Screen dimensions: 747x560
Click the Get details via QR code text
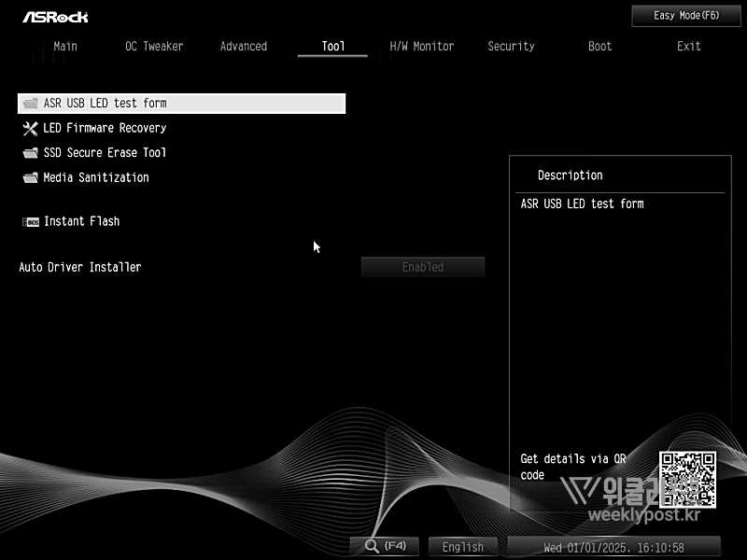[x=573, y=467]
